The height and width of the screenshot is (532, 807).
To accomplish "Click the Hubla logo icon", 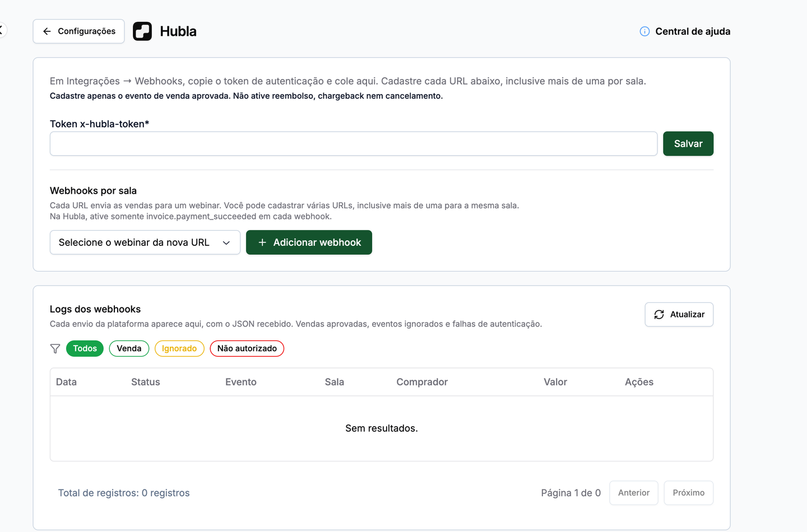I will (x=142, y=31).
